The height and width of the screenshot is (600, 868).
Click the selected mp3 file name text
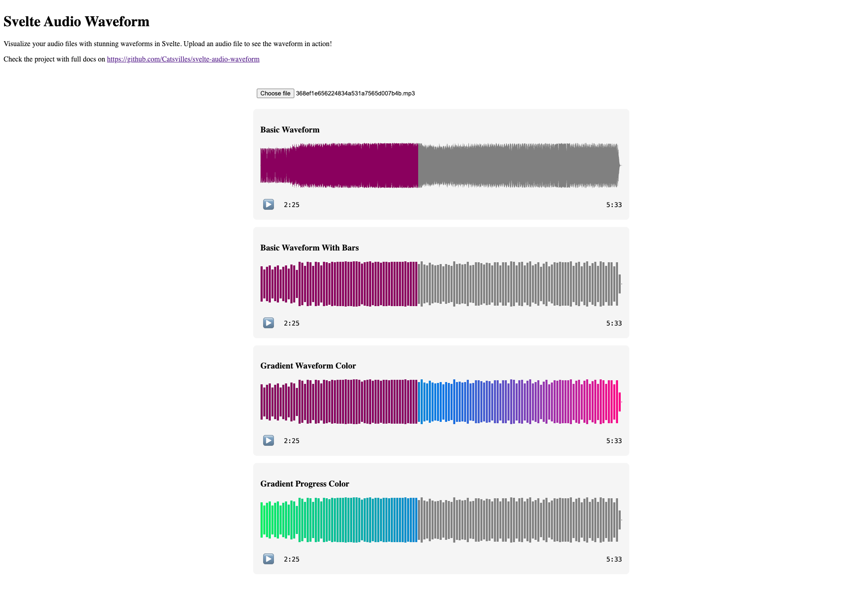355,94
